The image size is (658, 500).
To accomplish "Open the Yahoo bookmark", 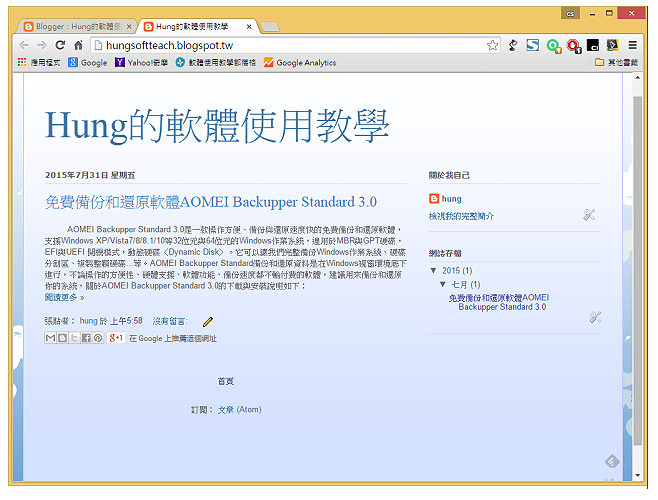I will [142, 63].
